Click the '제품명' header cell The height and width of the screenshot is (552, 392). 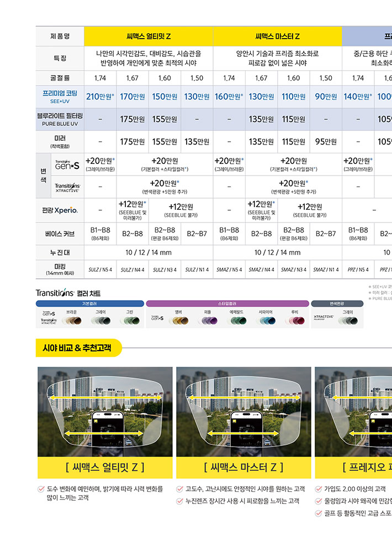60,36
